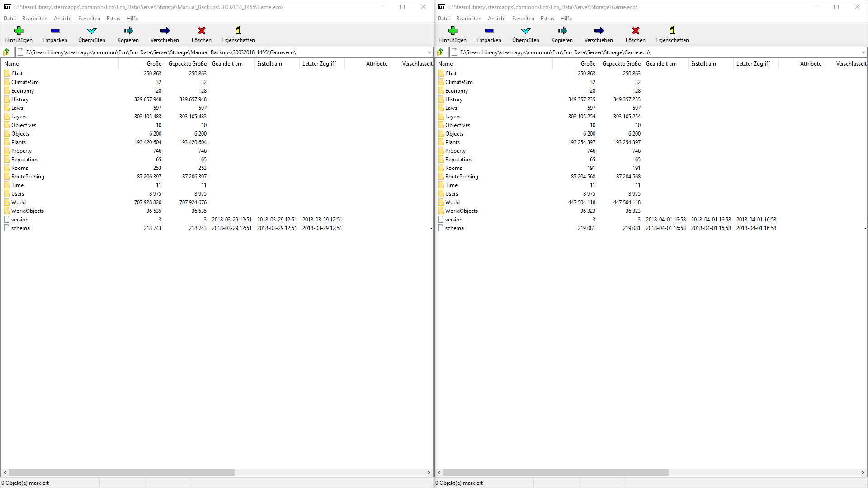868x488 pixels.
Task: Open Datei menu in left window
Action: pyautogui.click(x=9, y=19)
